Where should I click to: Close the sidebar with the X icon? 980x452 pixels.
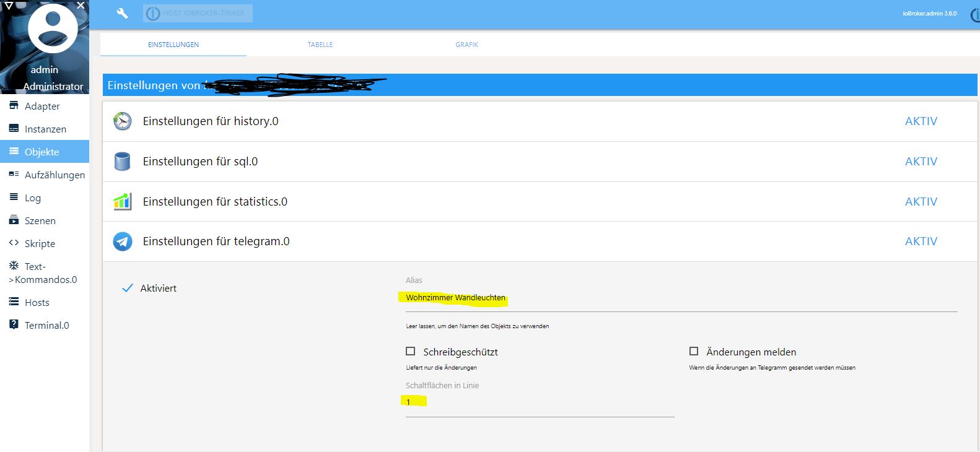pos(81,6)
